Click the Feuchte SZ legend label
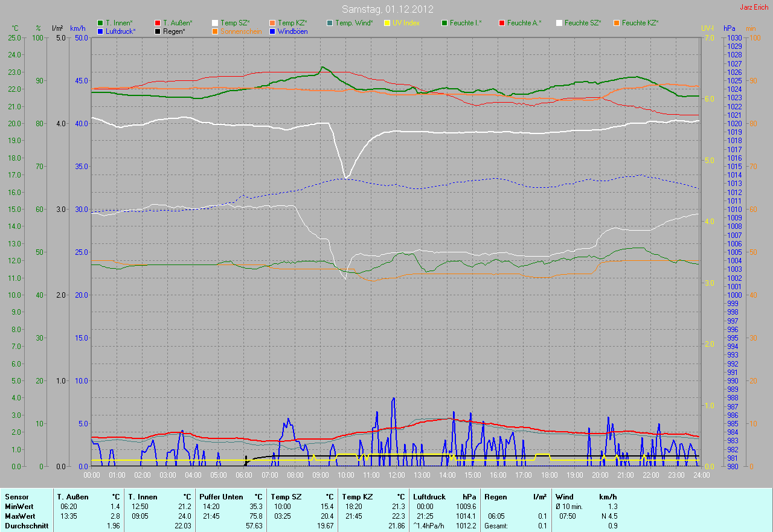The image size is (773, 532). pos(582,23)
